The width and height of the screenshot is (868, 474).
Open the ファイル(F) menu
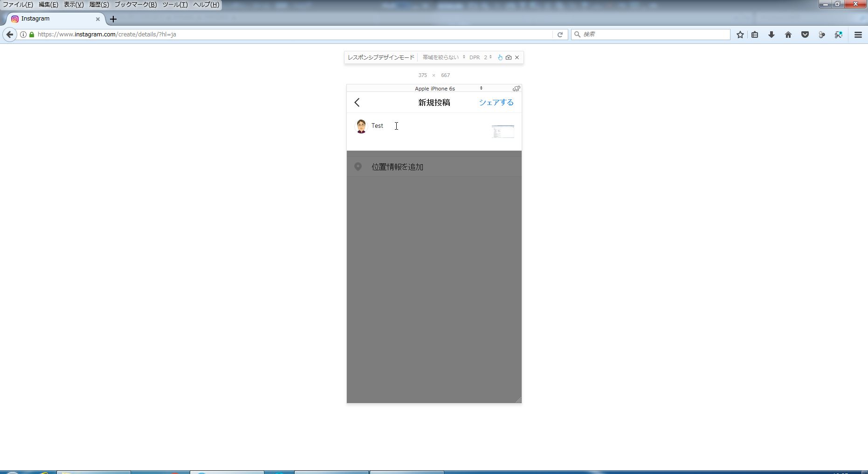click(18, 5)
